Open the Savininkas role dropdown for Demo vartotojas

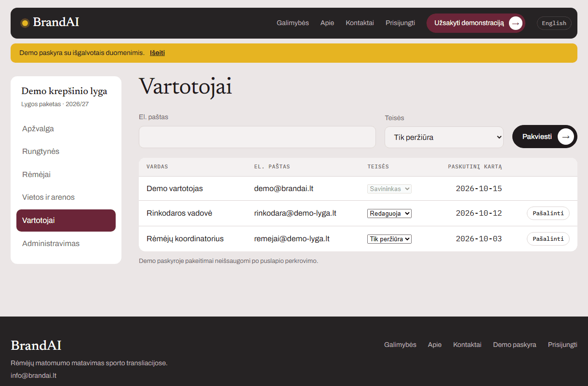(389, 189)
